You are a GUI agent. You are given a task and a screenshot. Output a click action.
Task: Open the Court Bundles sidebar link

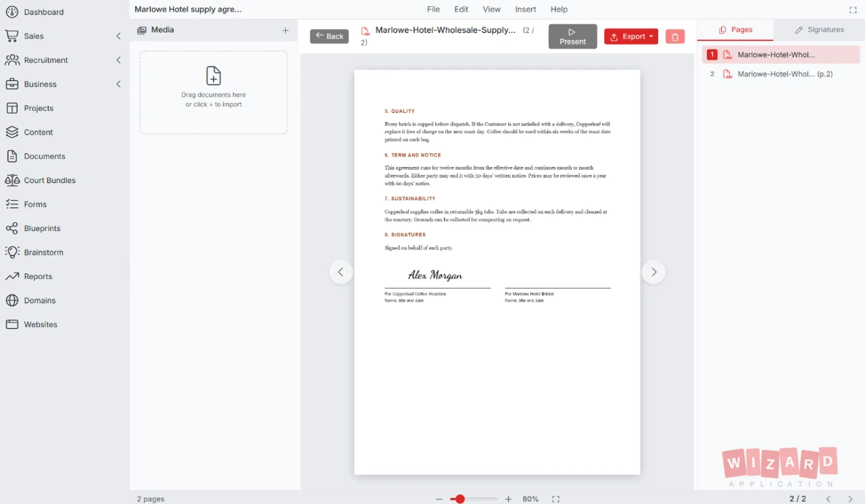click(50, 180)
